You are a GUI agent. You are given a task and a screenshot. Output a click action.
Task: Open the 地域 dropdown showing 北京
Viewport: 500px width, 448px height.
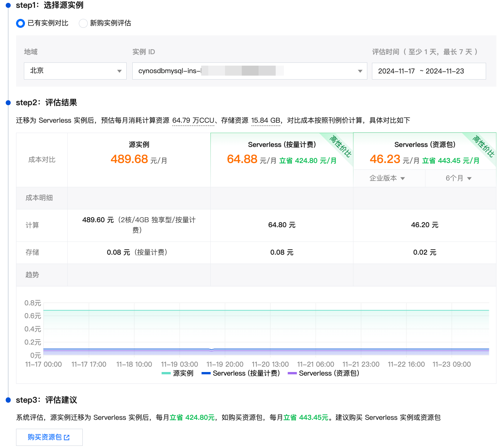click(75, 71)
